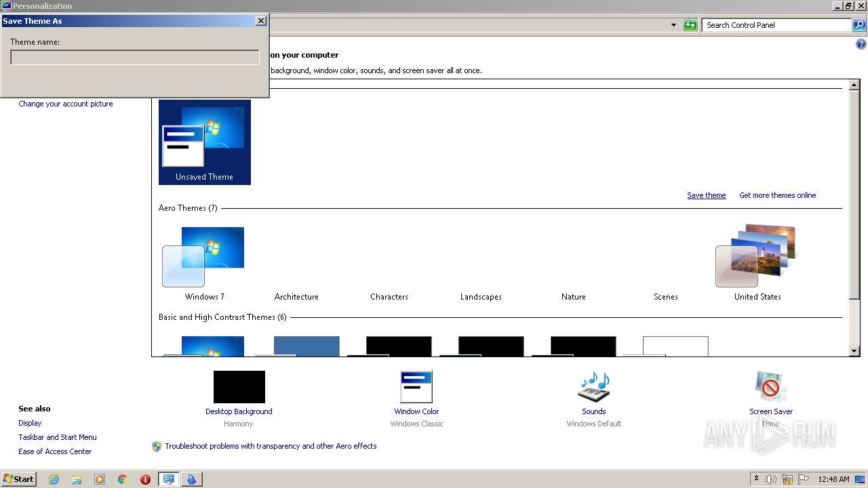The image size is (868, 488).
Task: Open Taskbar and Start Menu link
Action: point(58,437)
